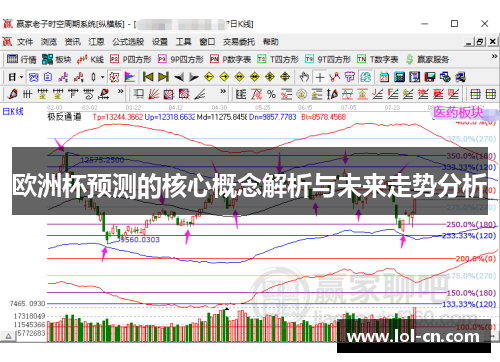Screen dimensions: 500x362
Task: Click the 板块 toolbar button
Action: click(57, 59)
